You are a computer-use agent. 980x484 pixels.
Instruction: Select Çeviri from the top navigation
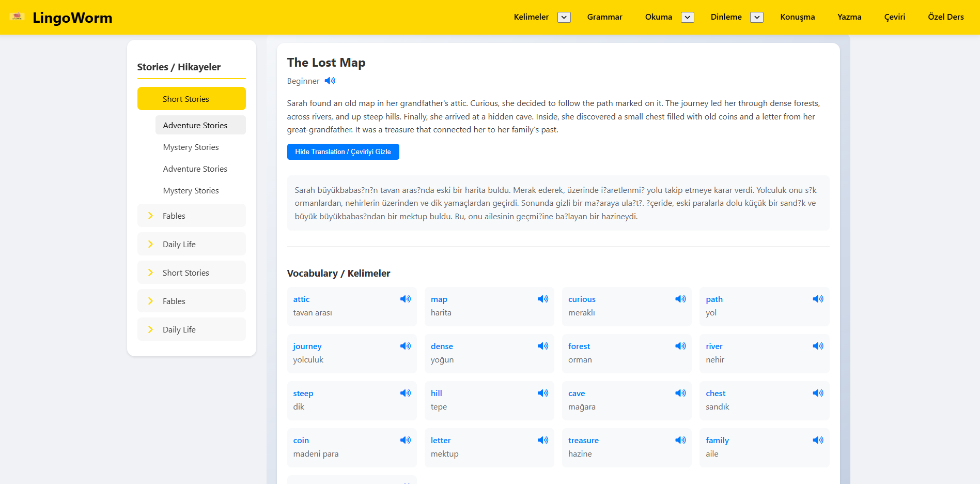coord(894,17)
